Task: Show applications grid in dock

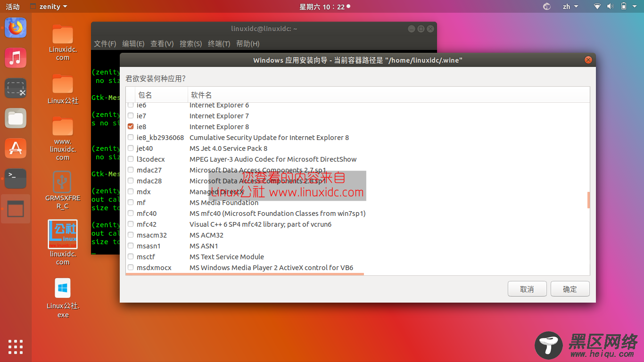Action: 16,346
